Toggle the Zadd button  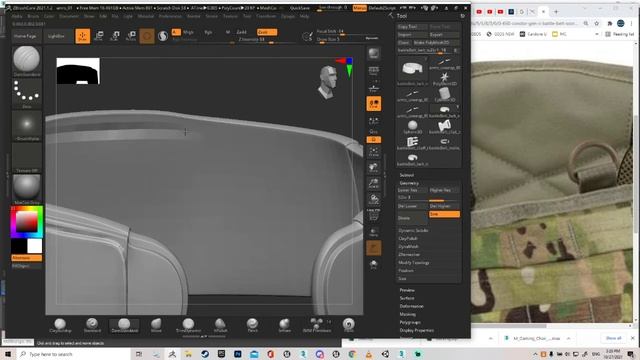[x=242, y=32]
